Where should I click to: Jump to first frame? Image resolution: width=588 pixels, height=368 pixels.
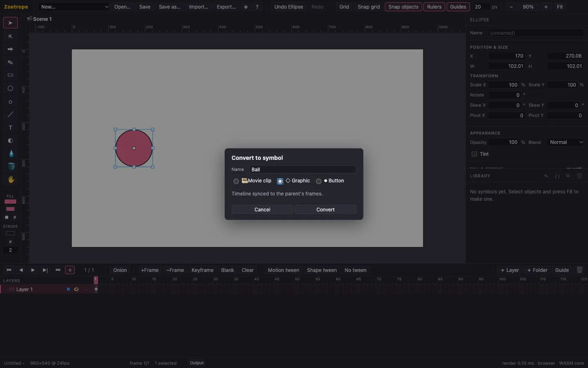click(9, 270)
